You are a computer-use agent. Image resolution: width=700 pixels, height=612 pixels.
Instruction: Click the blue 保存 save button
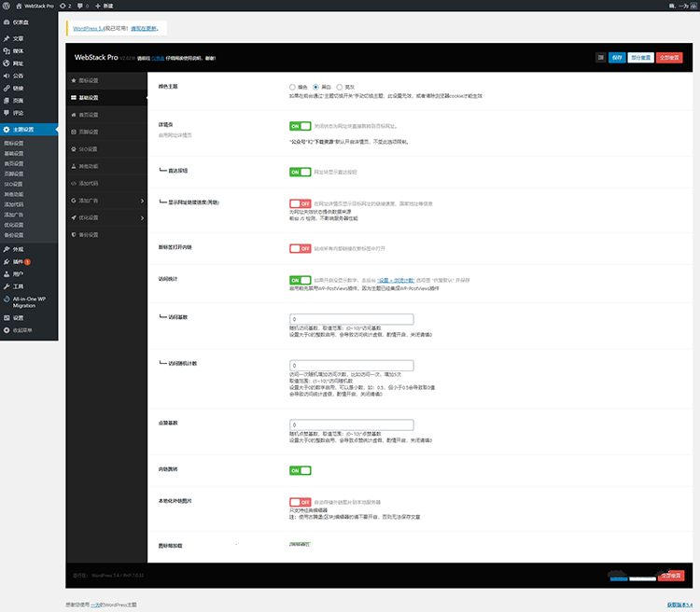coord(617,58)
